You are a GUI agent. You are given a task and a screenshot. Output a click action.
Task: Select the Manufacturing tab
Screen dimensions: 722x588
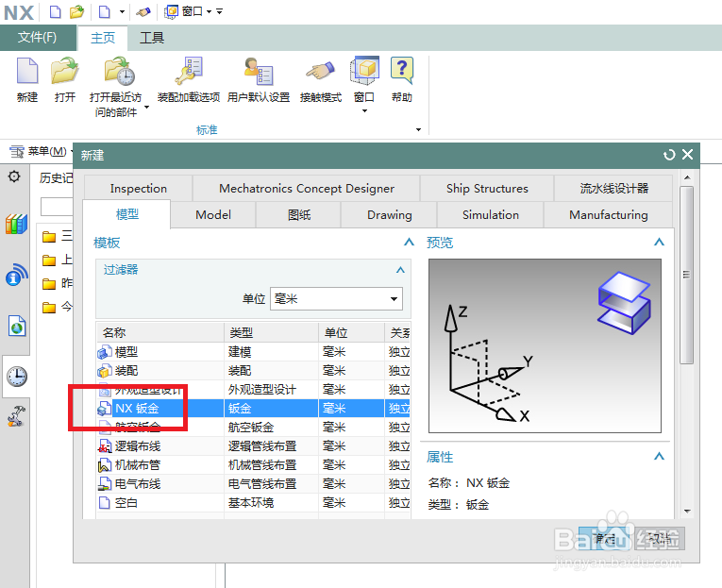pos(608,214)
